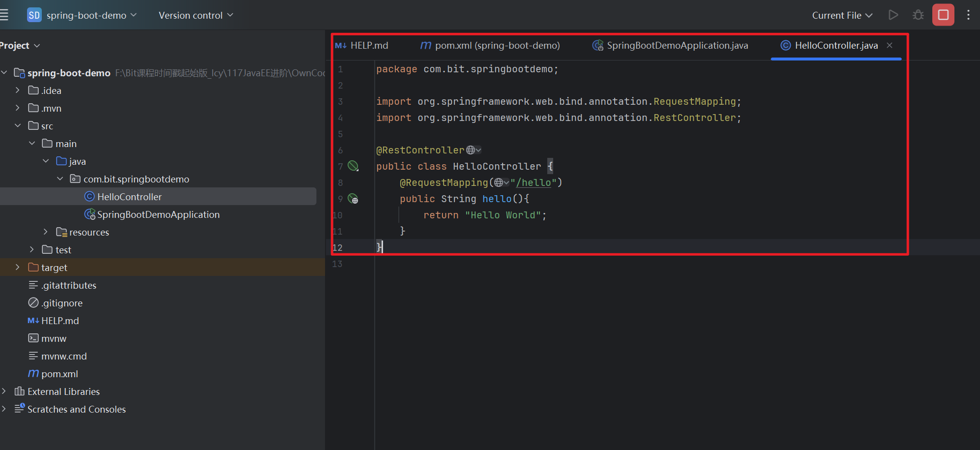
Task: Click HelloController class name in code
Action: click(497, 166)
